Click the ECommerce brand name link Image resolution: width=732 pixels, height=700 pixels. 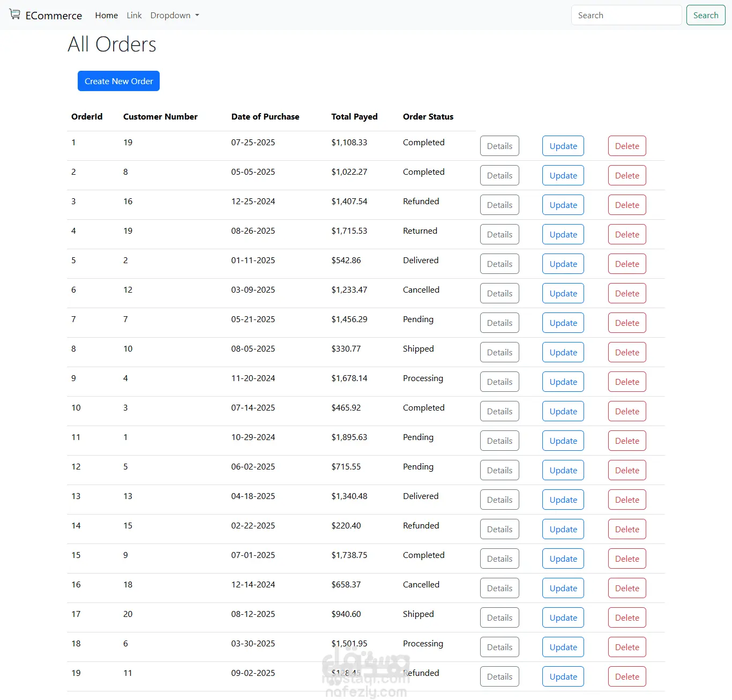(x=54, y=16)
